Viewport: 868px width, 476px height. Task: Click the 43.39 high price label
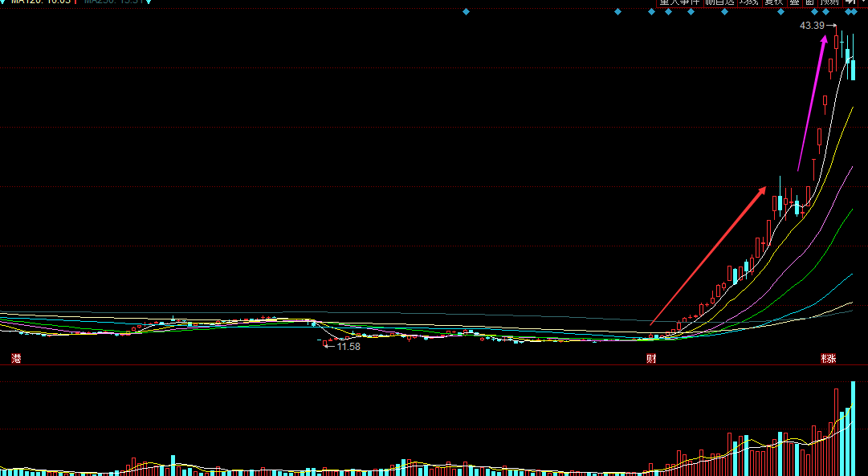tap(812, 26)
